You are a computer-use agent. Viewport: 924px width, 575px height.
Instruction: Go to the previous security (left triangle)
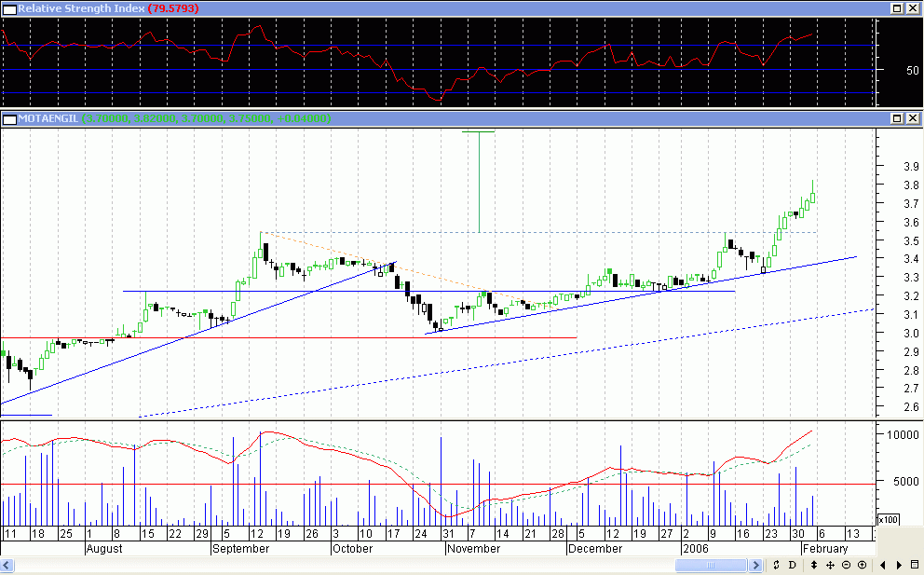pos(883,566)
